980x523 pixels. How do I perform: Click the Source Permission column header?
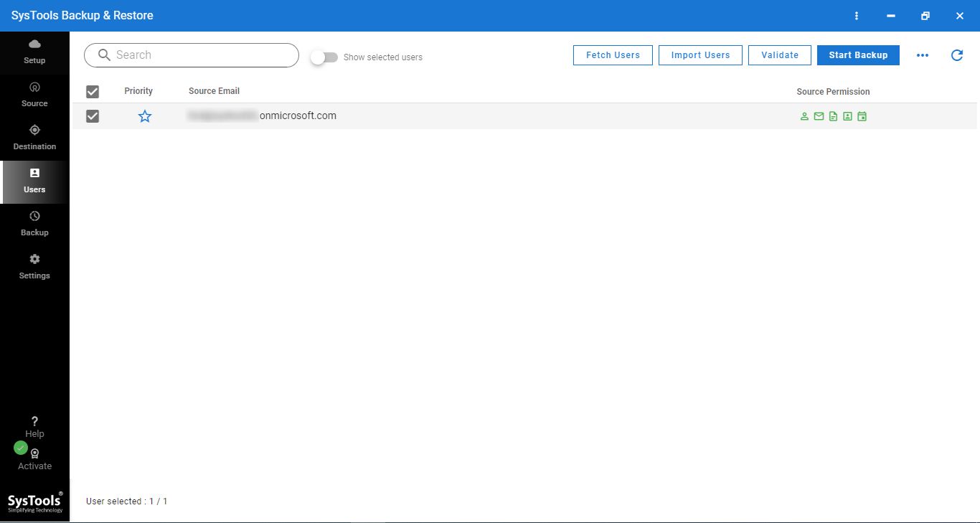[x=833, y=92]
